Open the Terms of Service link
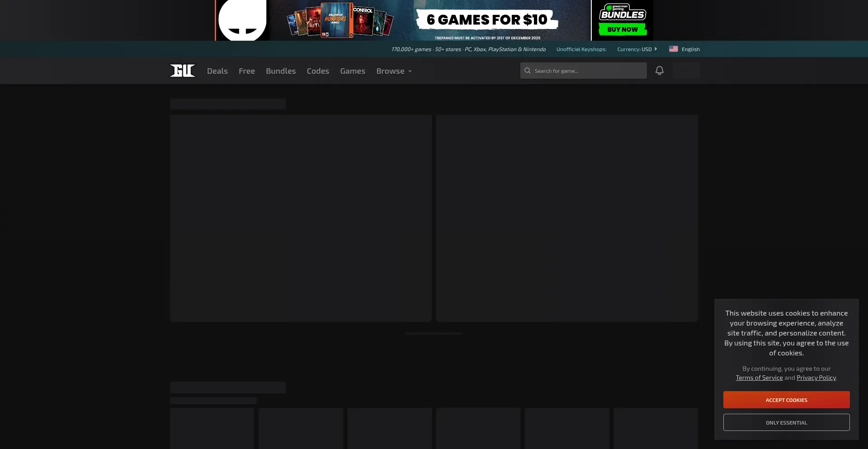Image resolution: width=868 pixels, height=449 pixels. click(759, 378)
